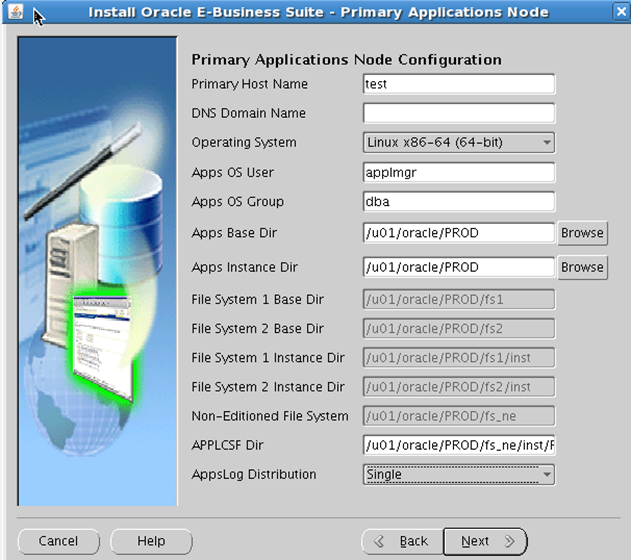Click the 'Operating System' label

click(244, 142)
